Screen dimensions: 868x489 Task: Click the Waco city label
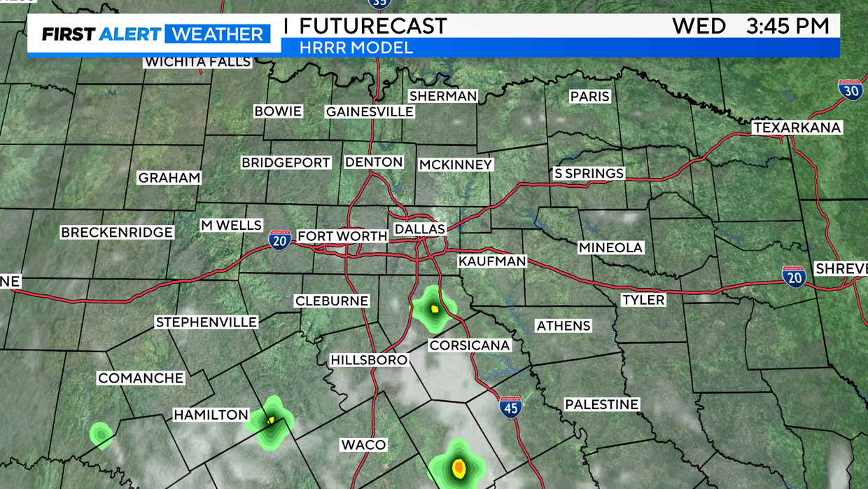point(363,445)
